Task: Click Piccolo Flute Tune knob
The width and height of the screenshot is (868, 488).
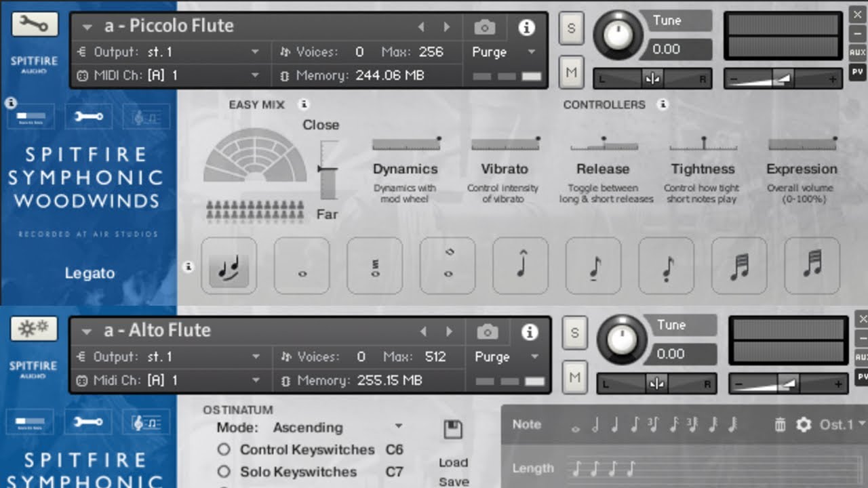Action: [x=618, y=35]
